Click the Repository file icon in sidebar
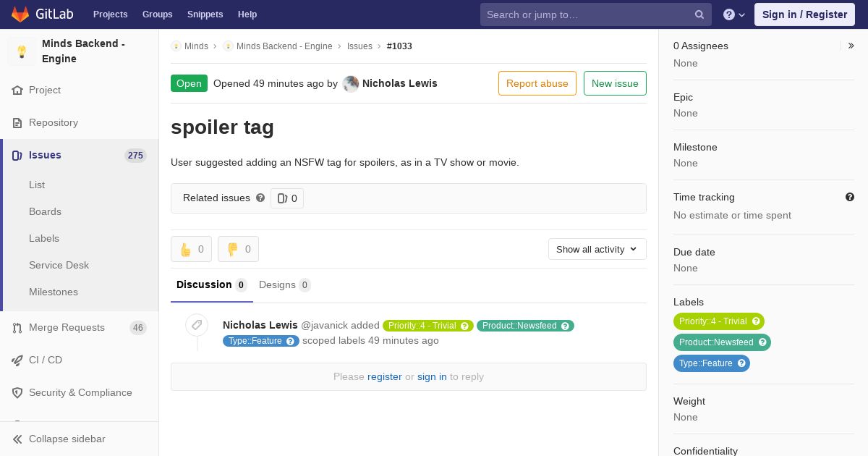 pos(17,123)
